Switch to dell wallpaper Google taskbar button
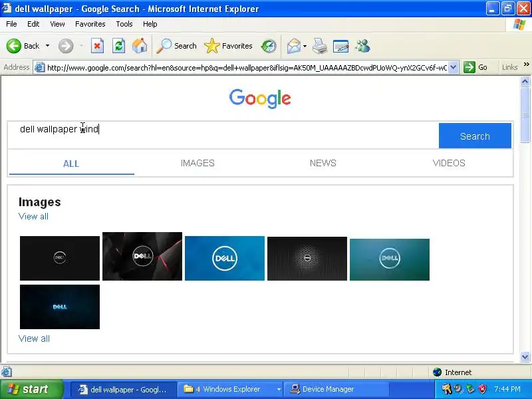This screenshot has width=532, height=399. pyautogui.click(x=124, y=389)
